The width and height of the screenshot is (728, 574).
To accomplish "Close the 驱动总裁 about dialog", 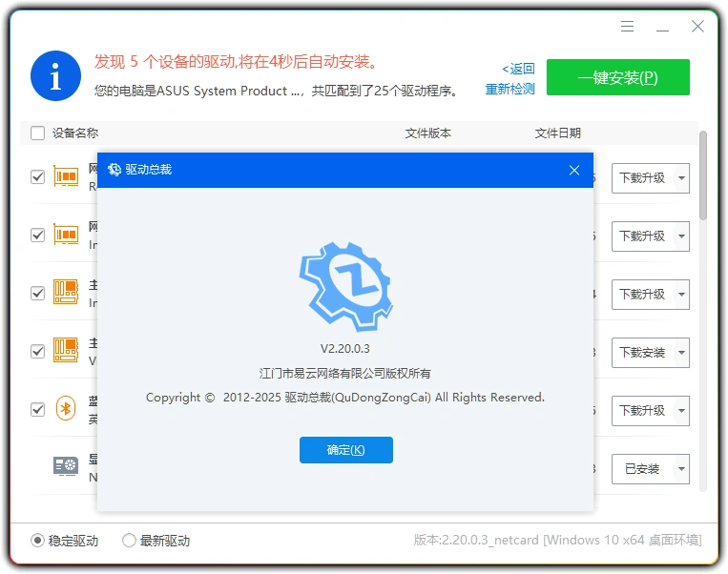I will [x=574, y=171].
